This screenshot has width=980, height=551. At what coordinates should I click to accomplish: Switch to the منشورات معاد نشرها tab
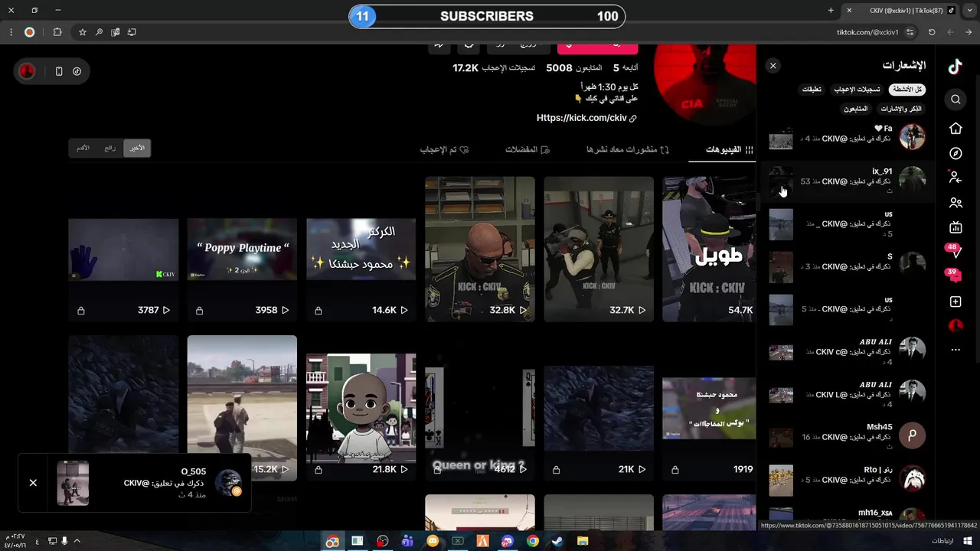pyautogui.click(x=628, y=149)
